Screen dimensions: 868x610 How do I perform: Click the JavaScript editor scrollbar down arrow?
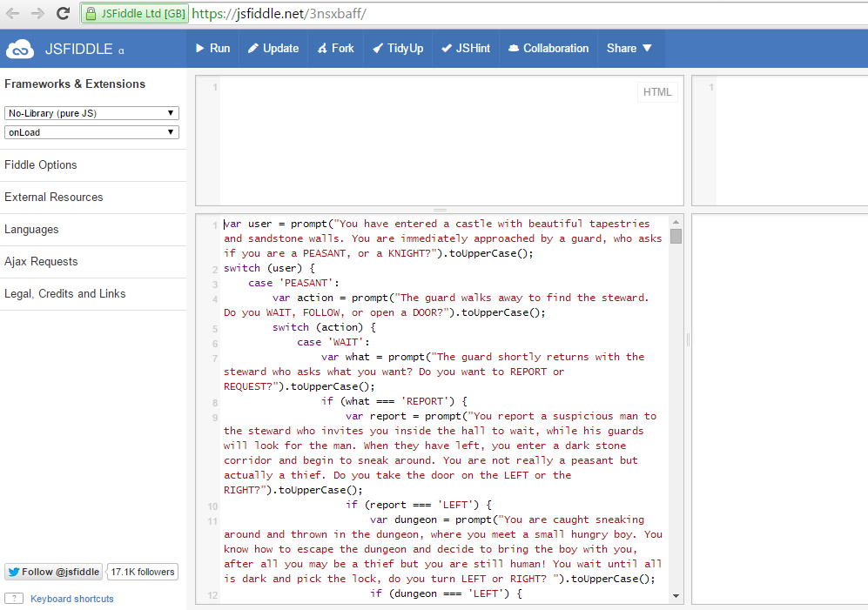(x=676, y=596)
